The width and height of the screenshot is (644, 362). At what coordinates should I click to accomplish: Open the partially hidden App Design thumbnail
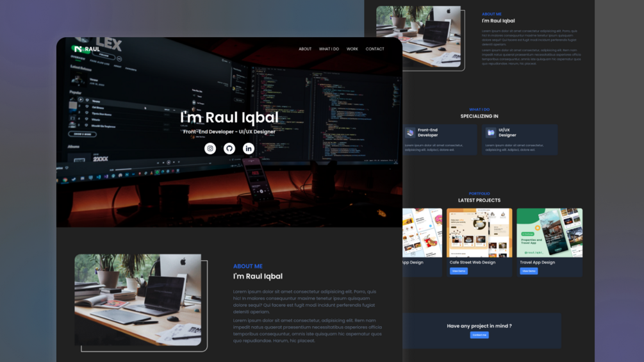tap(422, 233)
